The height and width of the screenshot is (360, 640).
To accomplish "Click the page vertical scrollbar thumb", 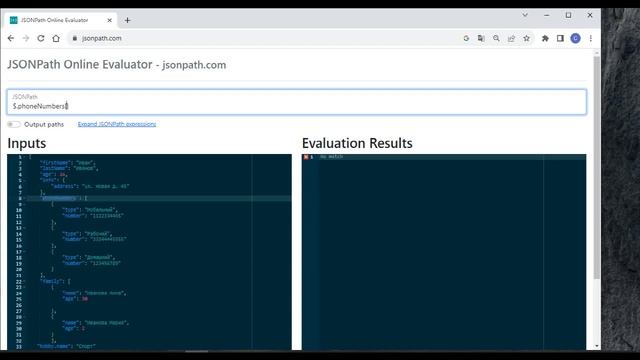I will pos(597,167).
